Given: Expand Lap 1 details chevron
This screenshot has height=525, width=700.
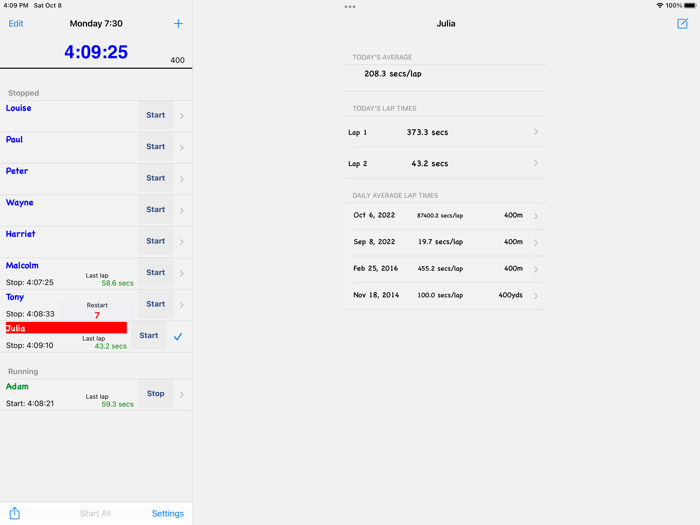Looking at the screenshot, I should [536, 132].
